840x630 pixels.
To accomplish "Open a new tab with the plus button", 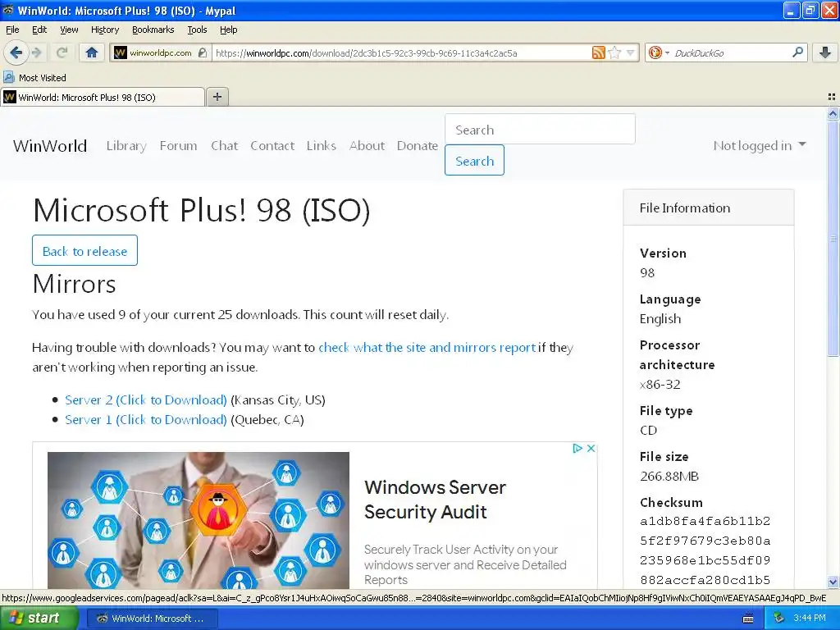I will click(x=217, y=97).
